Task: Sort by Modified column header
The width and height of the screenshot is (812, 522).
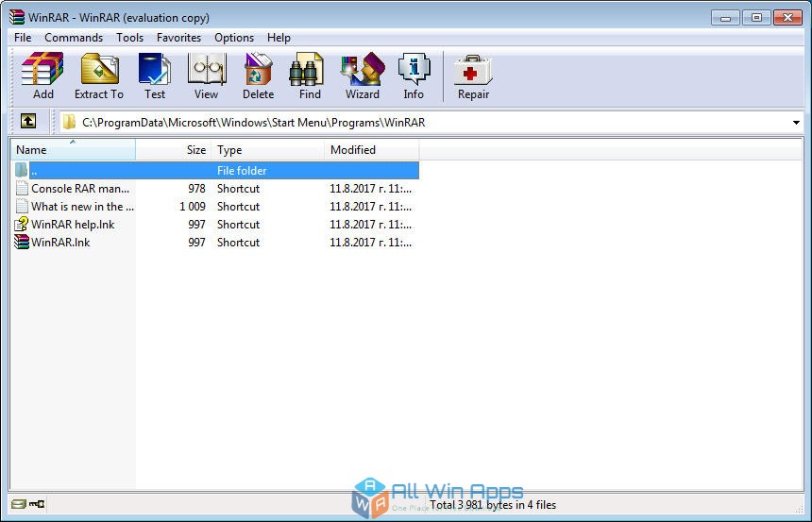Action: pos(372,150)
